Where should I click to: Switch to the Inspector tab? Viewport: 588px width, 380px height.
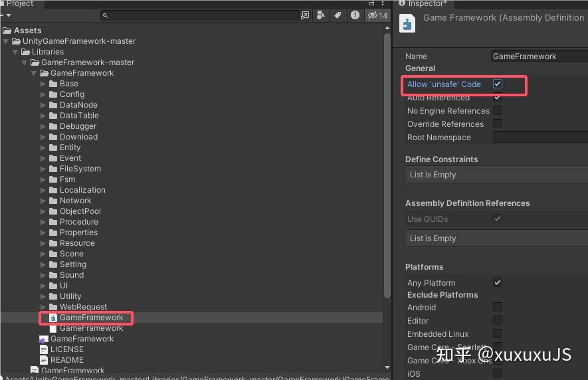[423, 3]
